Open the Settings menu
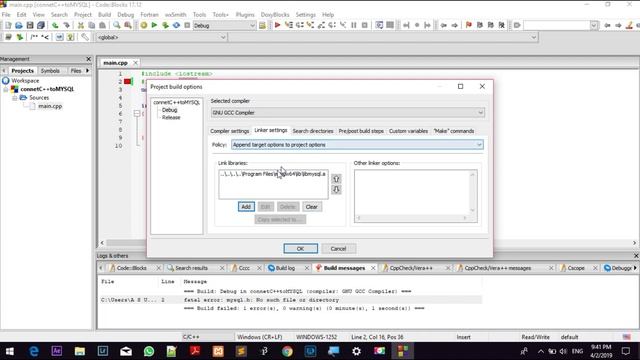640x360 pixels. (x=306, y=15)
